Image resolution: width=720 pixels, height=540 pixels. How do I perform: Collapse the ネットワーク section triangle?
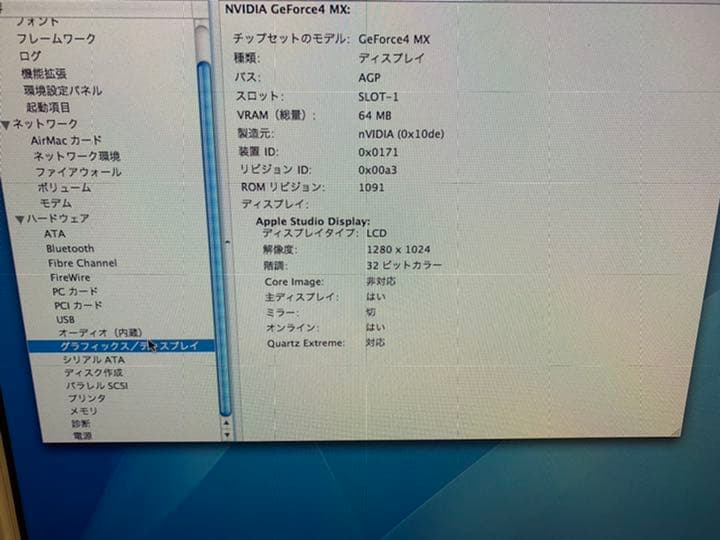[x=6, y=125]
